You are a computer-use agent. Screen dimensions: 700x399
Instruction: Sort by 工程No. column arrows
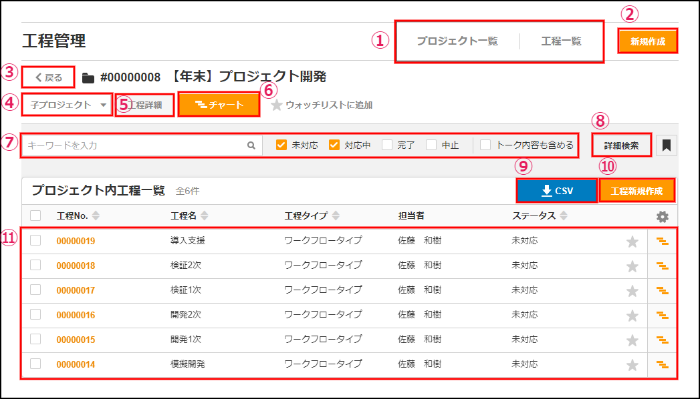96,216
